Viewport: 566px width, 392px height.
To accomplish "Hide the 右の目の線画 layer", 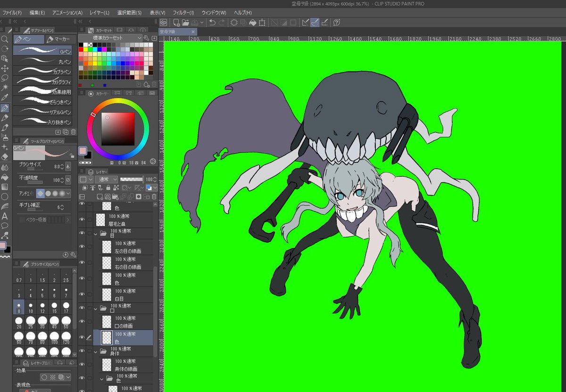I will point(82,263).
